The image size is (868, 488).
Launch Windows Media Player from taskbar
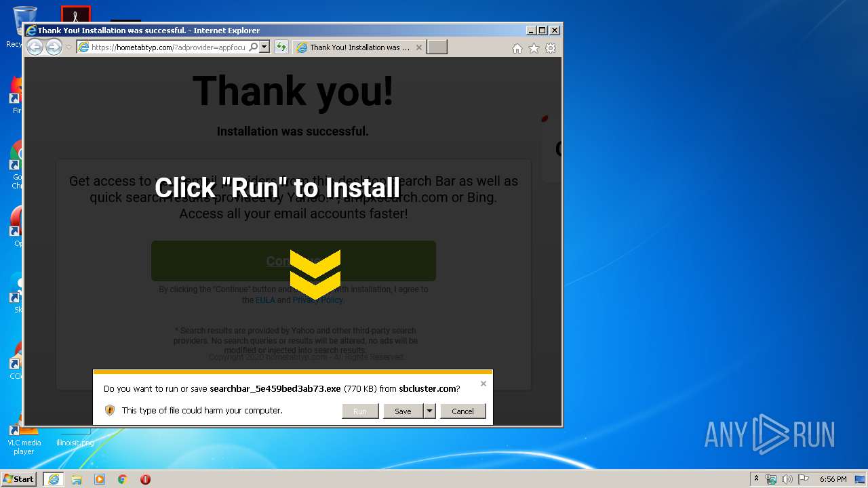(100, 479)
